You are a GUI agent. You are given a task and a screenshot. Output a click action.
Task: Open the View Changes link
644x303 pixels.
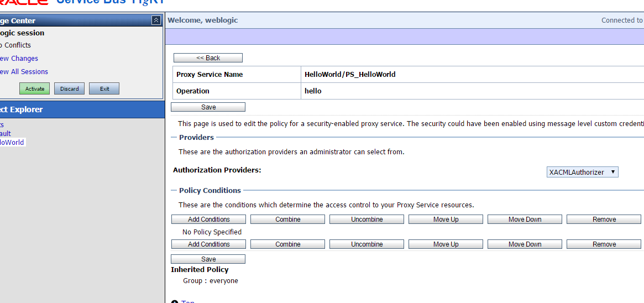19,58
